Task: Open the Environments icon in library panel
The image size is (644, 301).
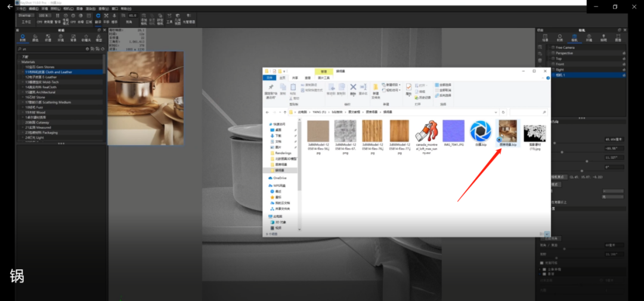Action: click(60, 38)
